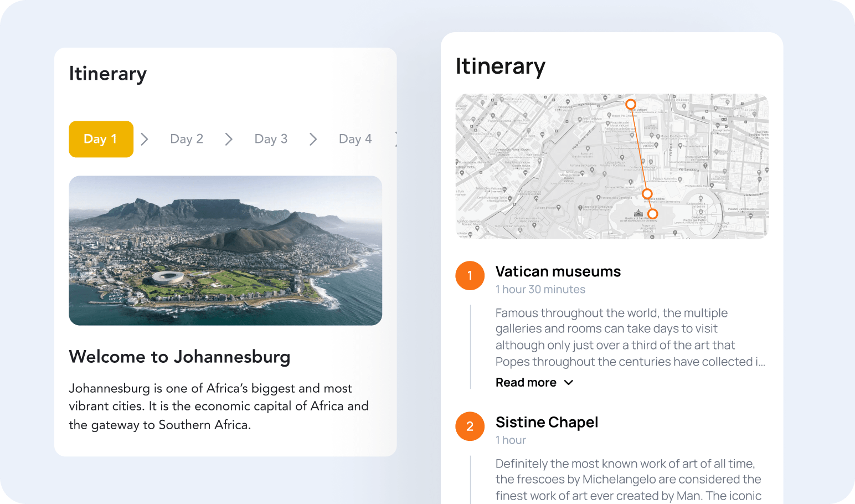Click the orange badge 2 beside Sistine Chapel
Screen dimensions: 855x504
(470, 426)
